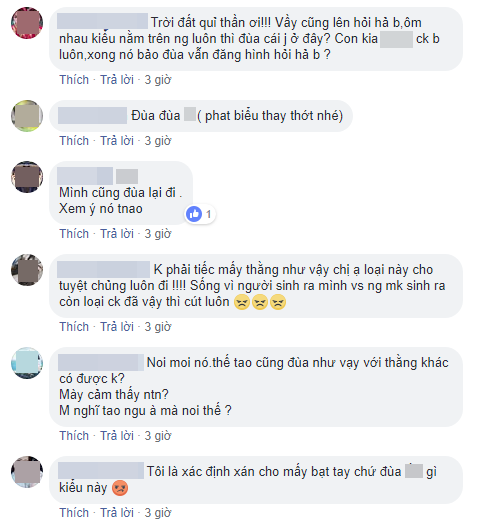Click Thích under 'kiểu này' comment

pos(74,513)
